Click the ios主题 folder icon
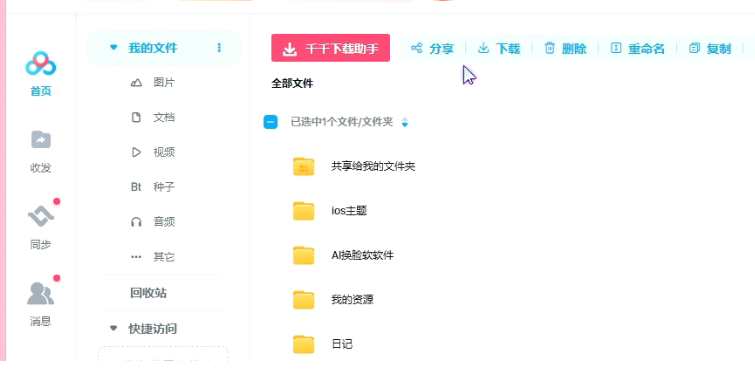 pyautogui.click(x=304, y=211)
